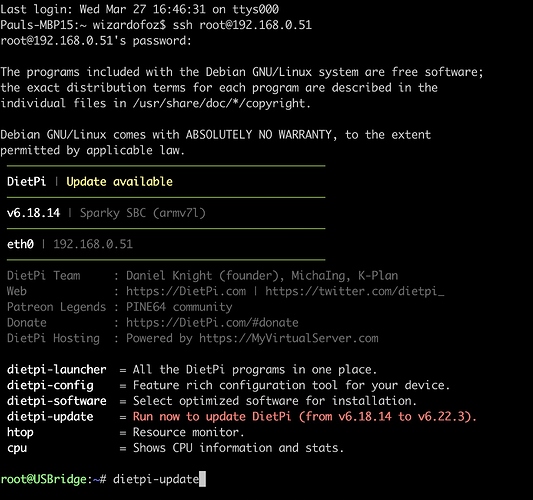Open the https://MyVirtualServer.com hosting link
This screenshot has height=500, width=533.
pos(289,338)
